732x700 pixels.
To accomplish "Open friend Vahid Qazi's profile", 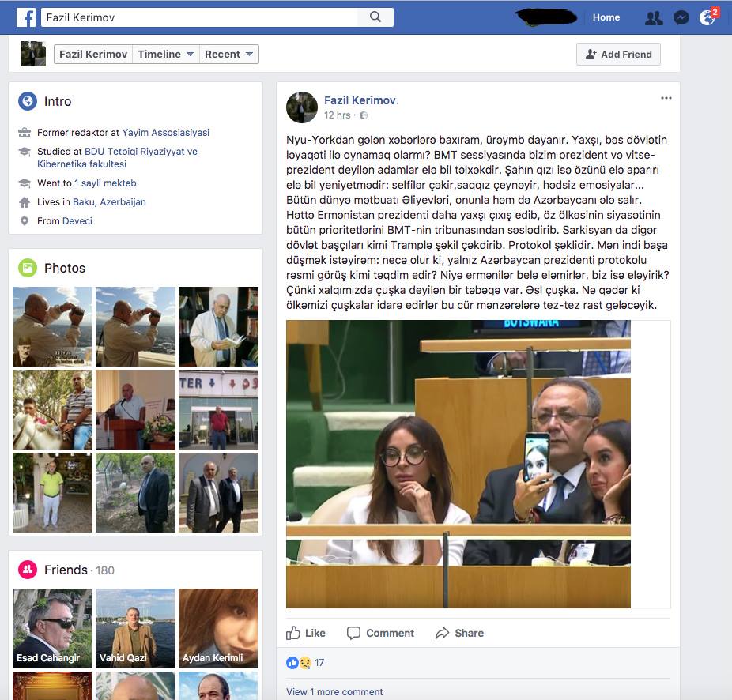I will point(135,628).
